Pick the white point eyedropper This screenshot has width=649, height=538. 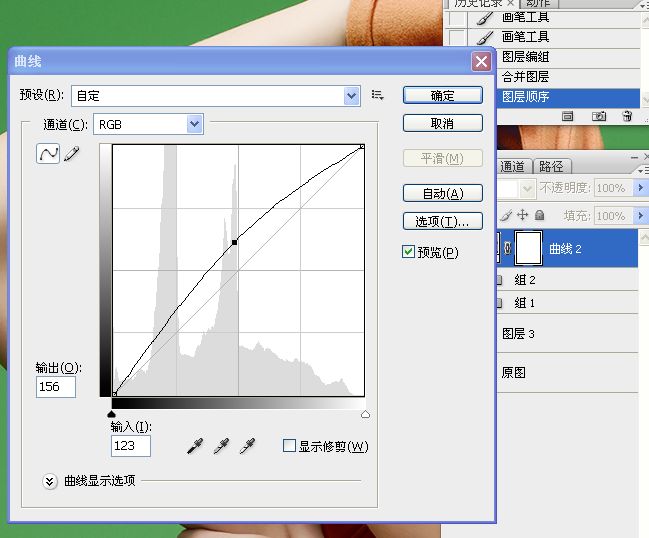(x=248, y=446)
